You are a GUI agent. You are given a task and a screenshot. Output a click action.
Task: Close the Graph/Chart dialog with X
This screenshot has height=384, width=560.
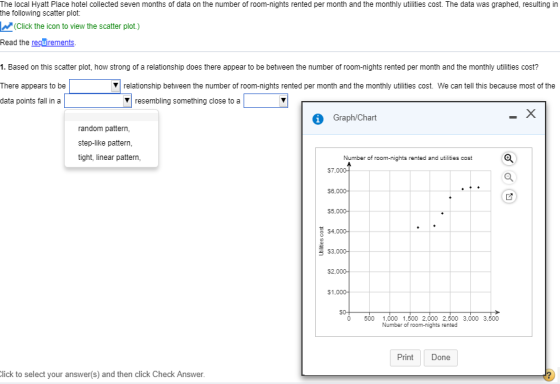(x=531, y=114)
